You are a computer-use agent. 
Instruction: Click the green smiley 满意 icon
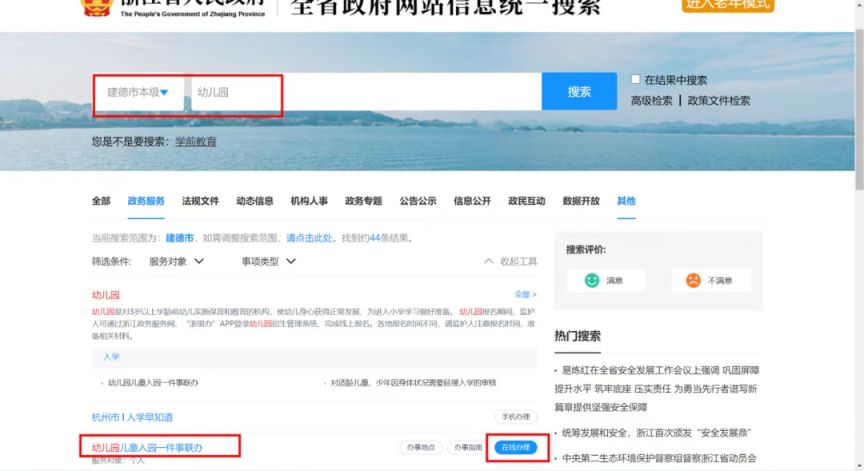point(592,280)
